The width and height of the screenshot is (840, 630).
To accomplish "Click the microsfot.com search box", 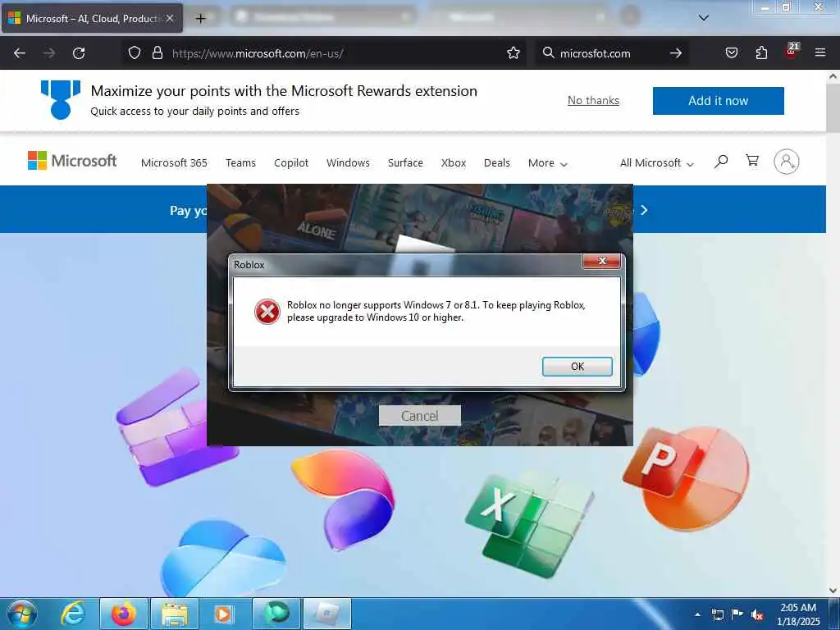I will (610, 53).
